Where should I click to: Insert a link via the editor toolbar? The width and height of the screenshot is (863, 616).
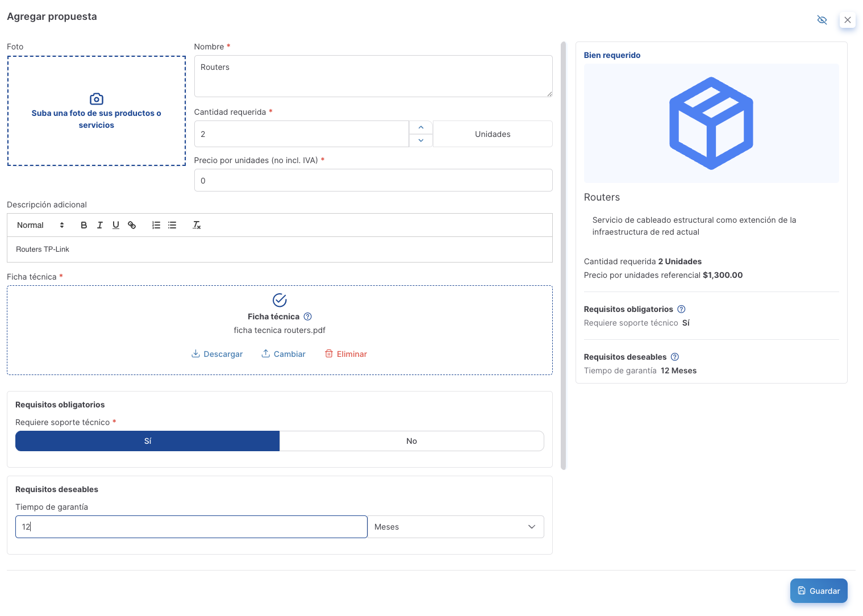click(132, 225)
